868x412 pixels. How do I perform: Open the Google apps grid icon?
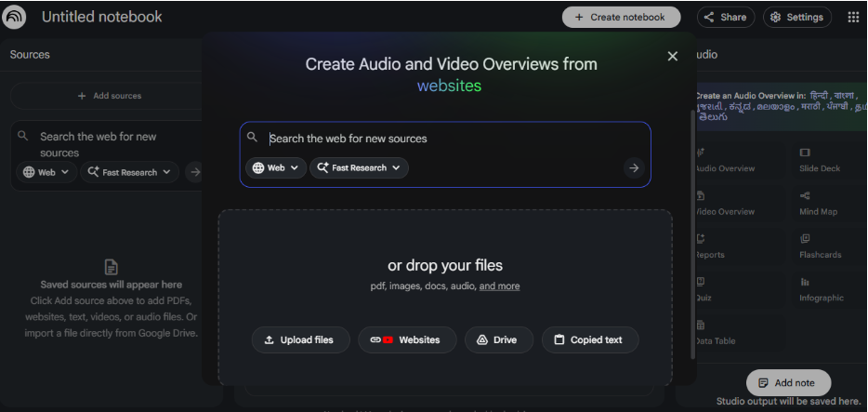pos(853,17)
